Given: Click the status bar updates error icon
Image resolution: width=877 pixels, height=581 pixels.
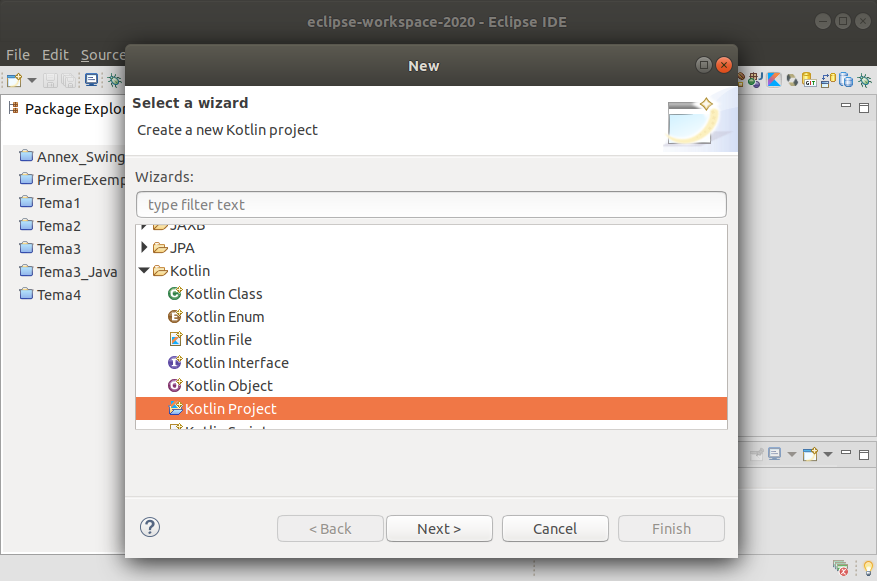Looking at the screenshot, I should 840,568.
